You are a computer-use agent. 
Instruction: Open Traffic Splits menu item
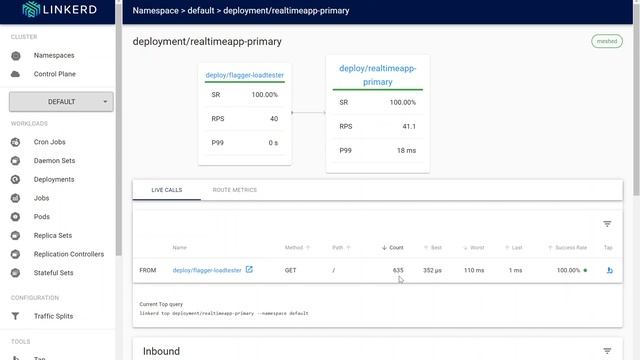point(53,316)
